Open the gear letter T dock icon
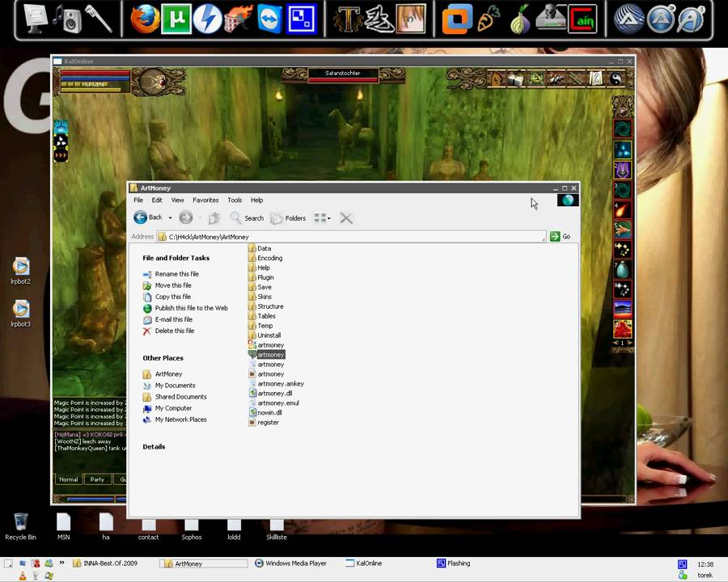728x582 pixels. click(x=348, y=19)
